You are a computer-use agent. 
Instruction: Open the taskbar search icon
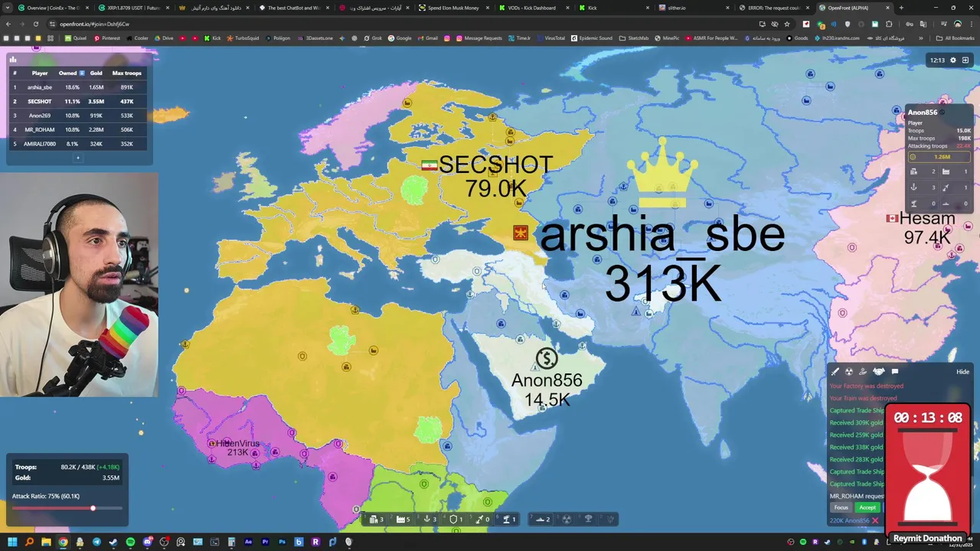29,543
